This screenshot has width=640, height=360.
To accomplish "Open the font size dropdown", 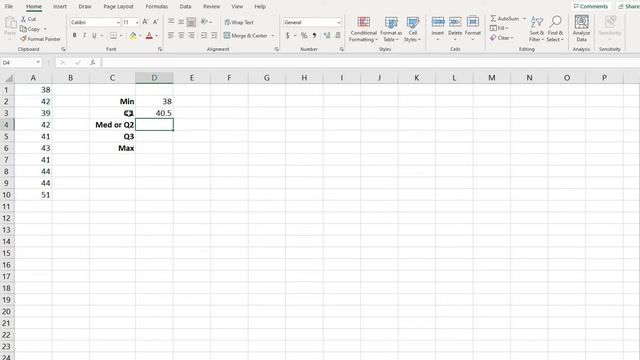I will (x=137, y=22).
